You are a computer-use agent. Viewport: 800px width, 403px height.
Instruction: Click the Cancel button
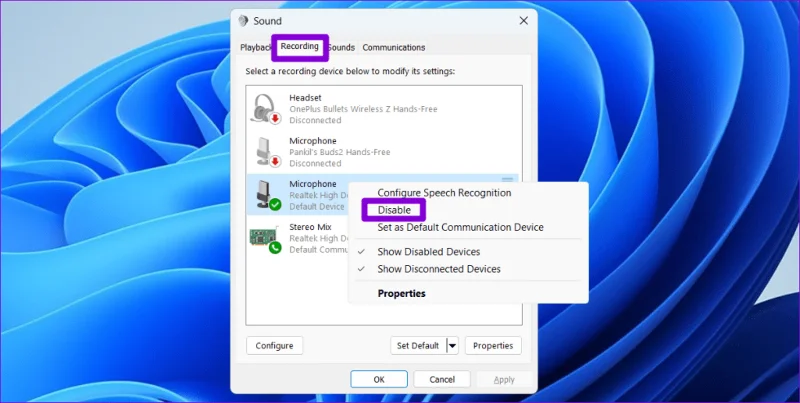[x=442, y=380]
